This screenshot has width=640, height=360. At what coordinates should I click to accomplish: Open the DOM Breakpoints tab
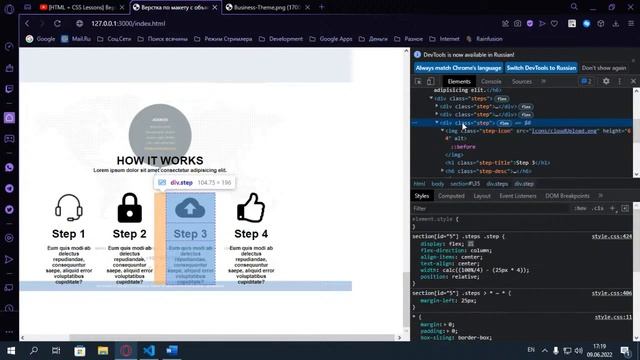(x=567, y=196)
